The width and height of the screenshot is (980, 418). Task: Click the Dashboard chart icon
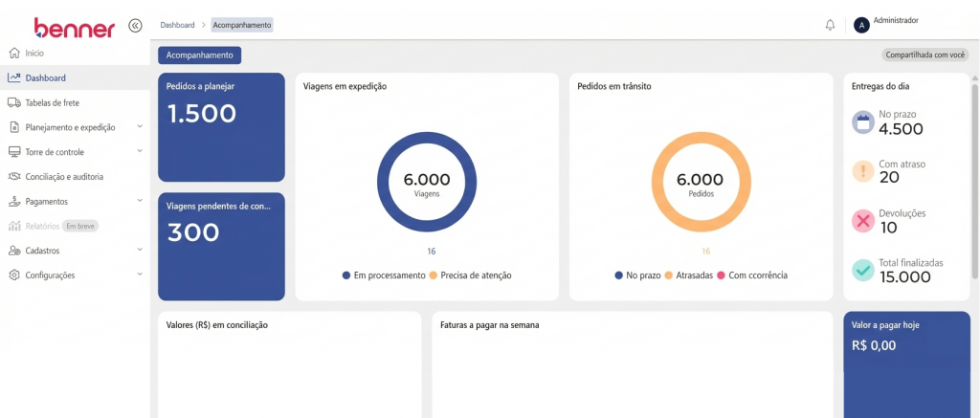(14, 78)
